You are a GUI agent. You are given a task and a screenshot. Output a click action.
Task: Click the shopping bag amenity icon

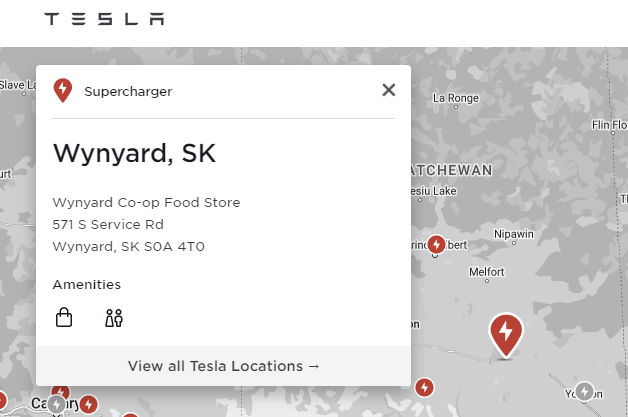(x=64, y=318)
